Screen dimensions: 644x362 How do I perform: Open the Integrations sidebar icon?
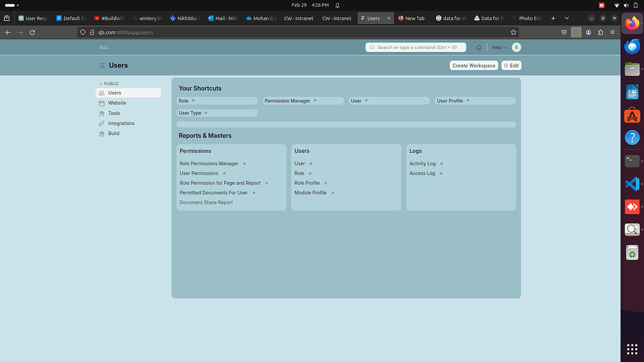(102, 123)
